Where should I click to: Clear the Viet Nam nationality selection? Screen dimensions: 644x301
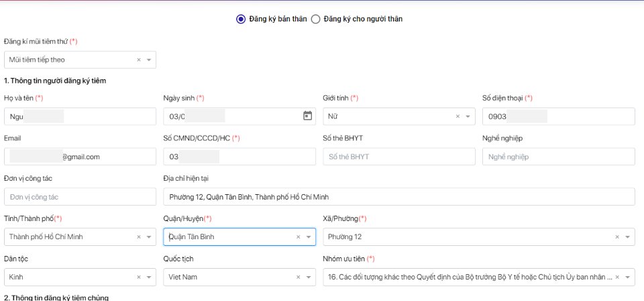coord(299,277)
